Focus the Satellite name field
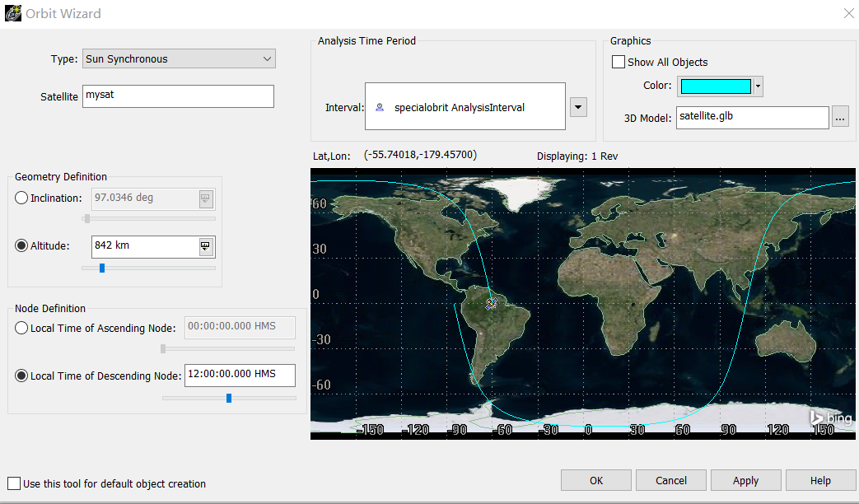859x504 pixels. click(178, 96)
